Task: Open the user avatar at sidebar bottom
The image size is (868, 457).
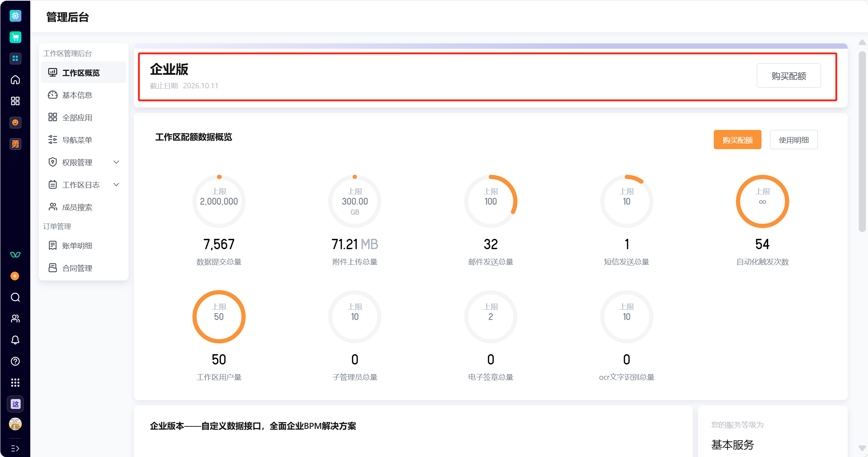Action: click(15, 424)
